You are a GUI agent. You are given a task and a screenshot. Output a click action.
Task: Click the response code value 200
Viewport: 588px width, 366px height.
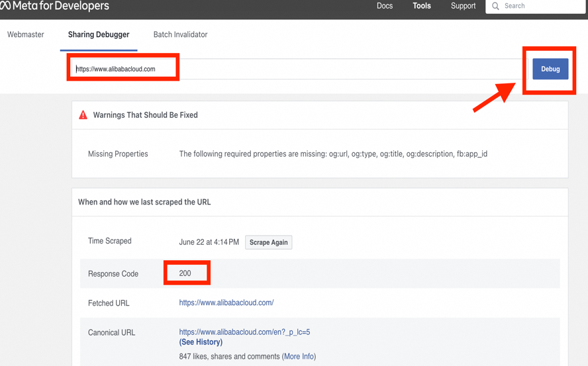pos(185,273)
